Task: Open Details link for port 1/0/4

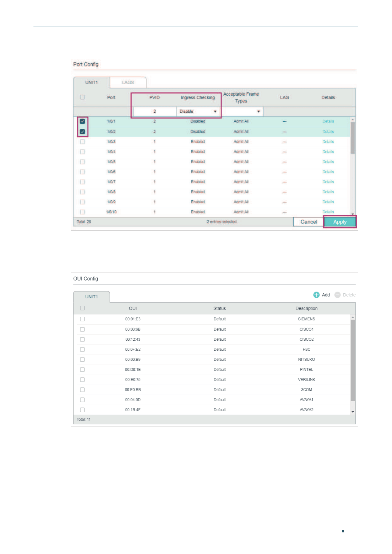Action: 328,152
